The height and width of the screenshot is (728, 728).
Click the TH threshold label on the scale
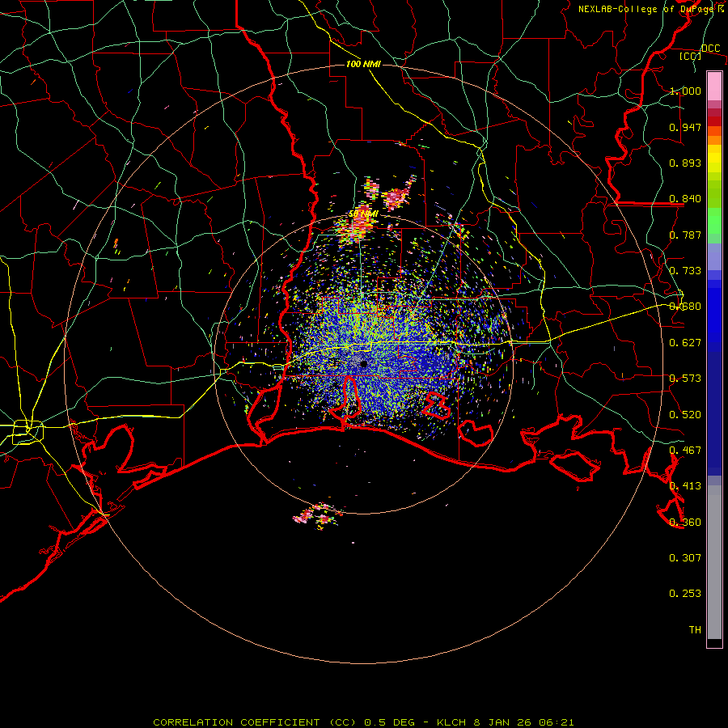pyautogui.click(x=695, y=630)
